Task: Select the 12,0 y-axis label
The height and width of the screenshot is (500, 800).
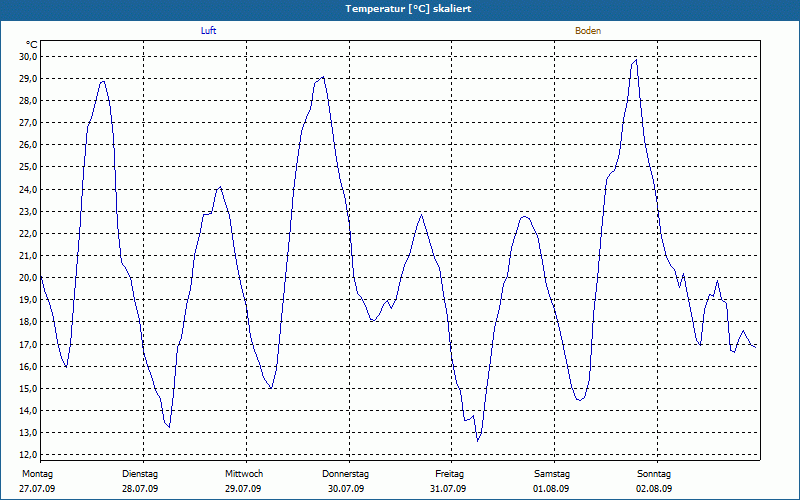Action: [x=28, y=455]
